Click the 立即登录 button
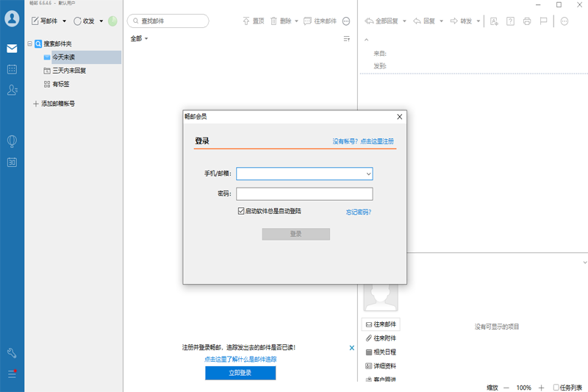Viewport: 588px width, 392px height. [240, 373]
